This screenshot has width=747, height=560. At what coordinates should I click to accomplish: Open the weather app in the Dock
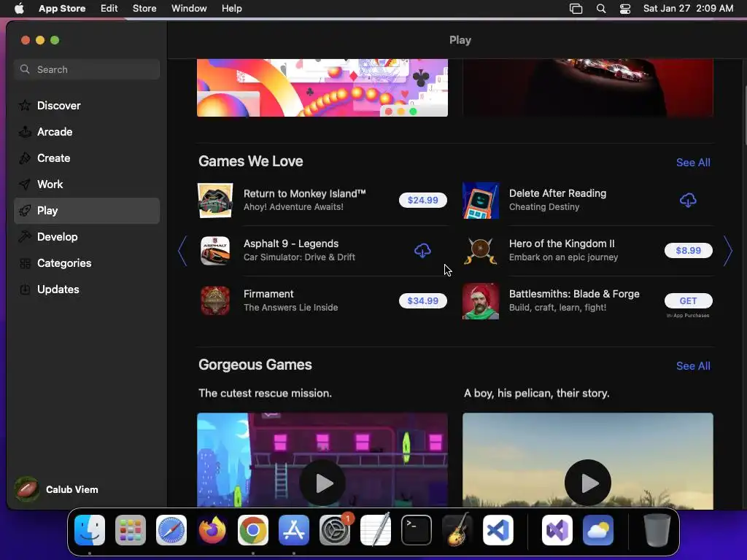coord(598,530)
